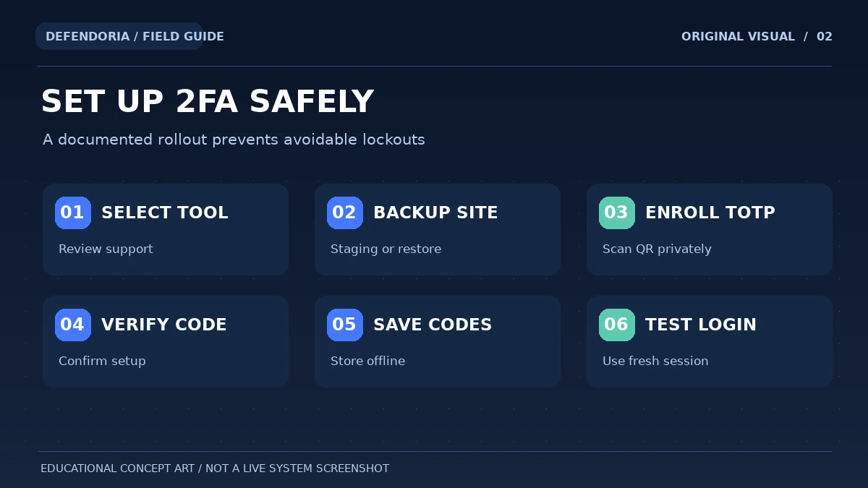
Task: Click the 'Use fresh session' description
Action: pyautogui.click(x=655, y=361)
